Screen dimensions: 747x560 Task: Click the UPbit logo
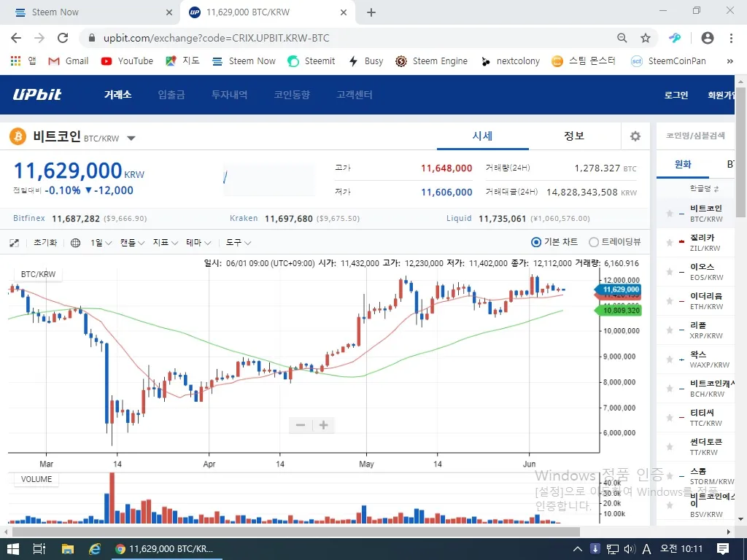coord(37,94)
